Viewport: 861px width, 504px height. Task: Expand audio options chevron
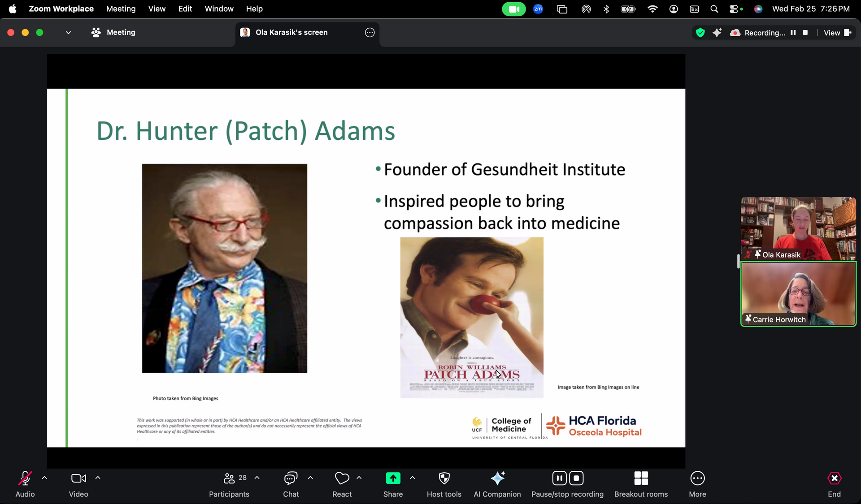44,478
